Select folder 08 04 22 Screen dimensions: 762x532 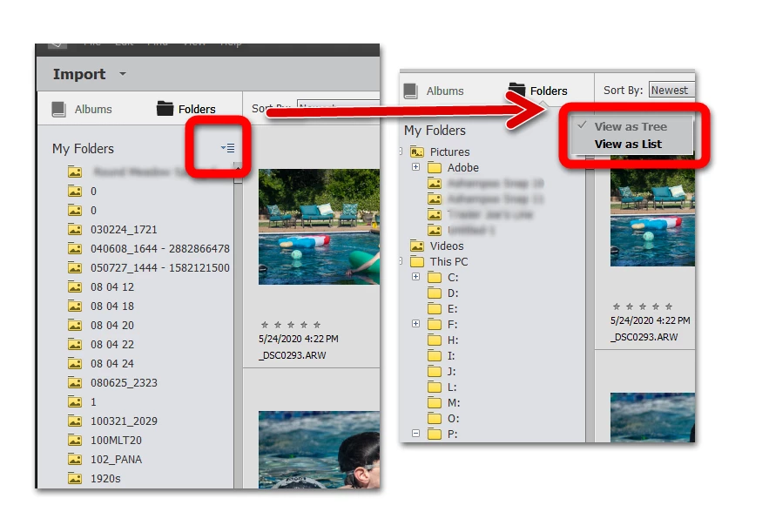tap(112, 345)
